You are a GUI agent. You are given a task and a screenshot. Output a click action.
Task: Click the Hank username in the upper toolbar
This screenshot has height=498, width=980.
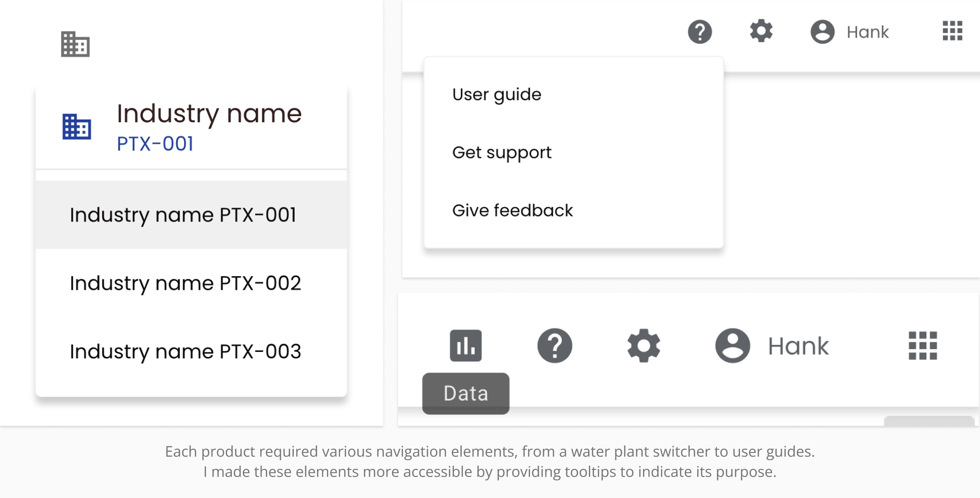pyautogui.click(x=868, y=32)
